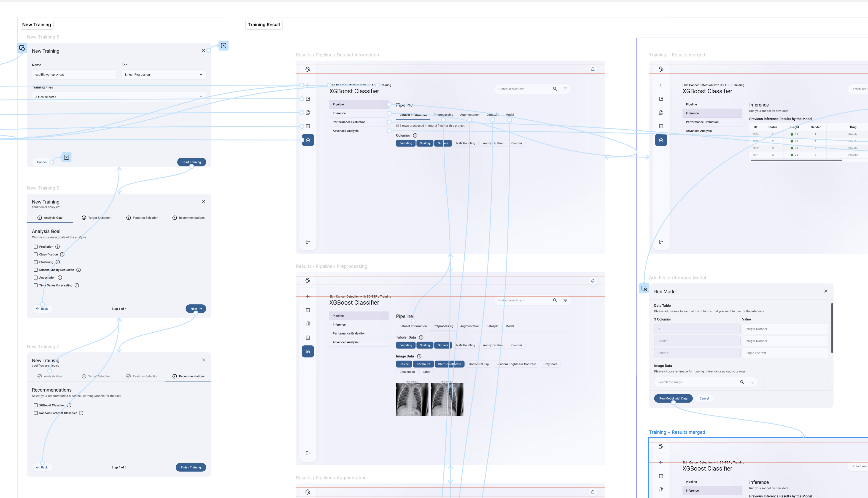The width and height of the screenshot is (868, 498).
Task: Click Back button in New Training 7
Action: 42,467
